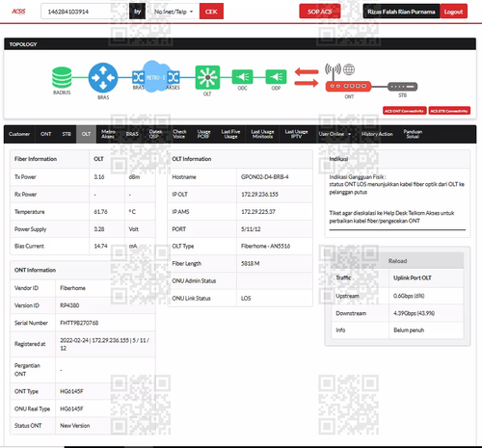Click Tx Power value 3.16
This screenshot has height=448, width=482.
[99, 177]
